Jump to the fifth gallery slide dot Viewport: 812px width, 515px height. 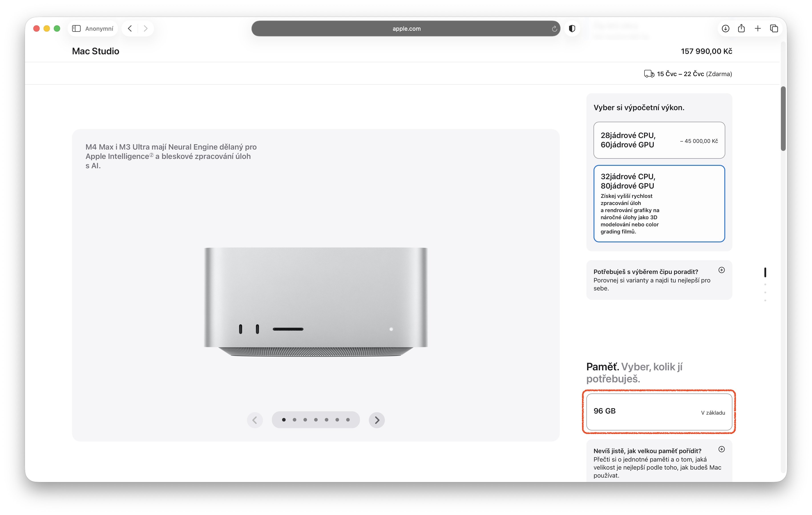(x=326, y=420)
